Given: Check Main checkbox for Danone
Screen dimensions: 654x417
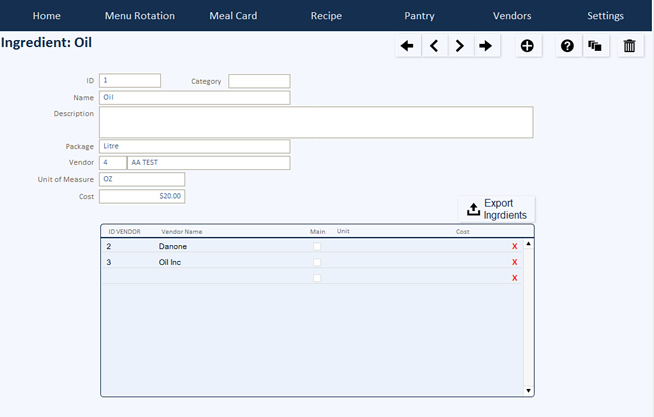Looking at the screenshot, I should 317,246.
